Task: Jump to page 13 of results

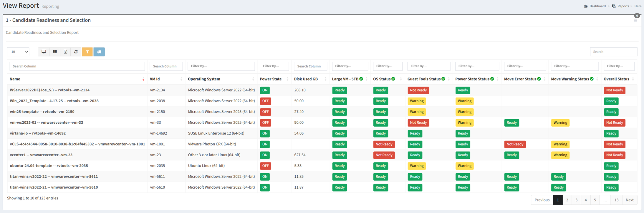Action: [x=616, y=200]
